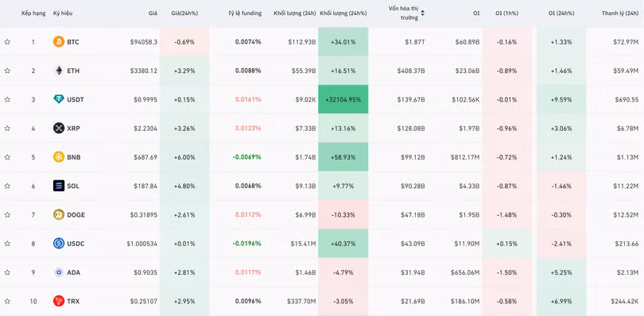Add ADA to favorites via star

click(x=7, y=272)
